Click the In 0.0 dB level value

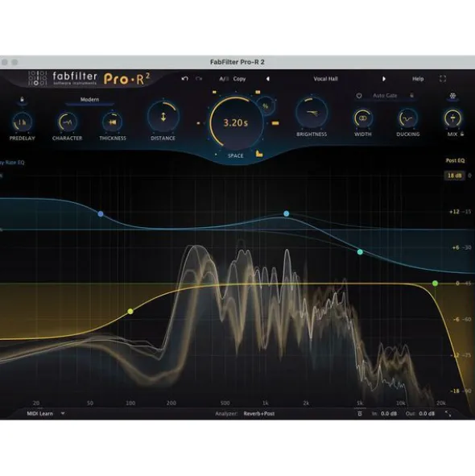(x=389, y=413)
